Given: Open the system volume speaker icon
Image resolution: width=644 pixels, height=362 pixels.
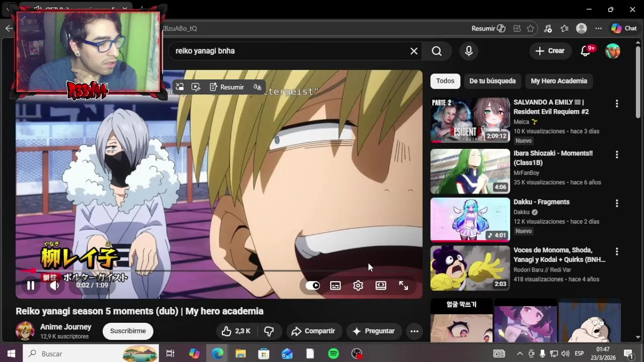Looking at the screenshot, I should (x=565, y=354).
